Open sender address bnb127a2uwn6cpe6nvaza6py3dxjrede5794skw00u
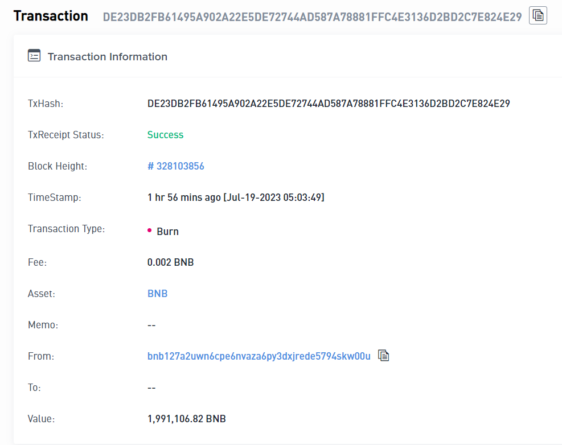This screenshot has width=562, height=445. [259, 356]
